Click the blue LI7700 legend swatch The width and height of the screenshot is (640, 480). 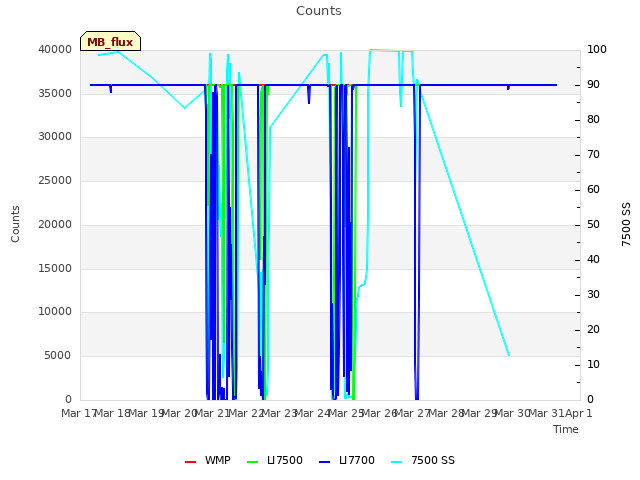pos(324,462)
